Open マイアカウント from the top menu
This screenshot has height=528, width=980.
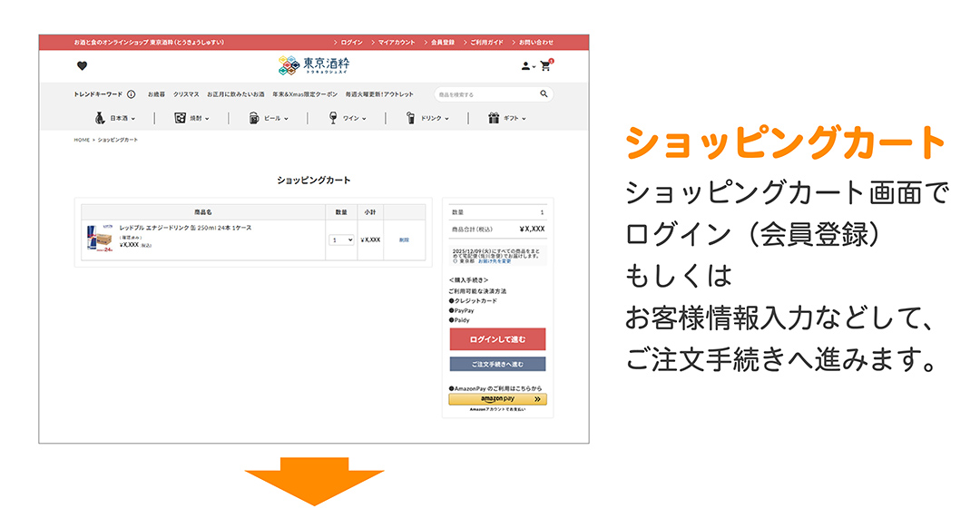[x=397, y=42]
